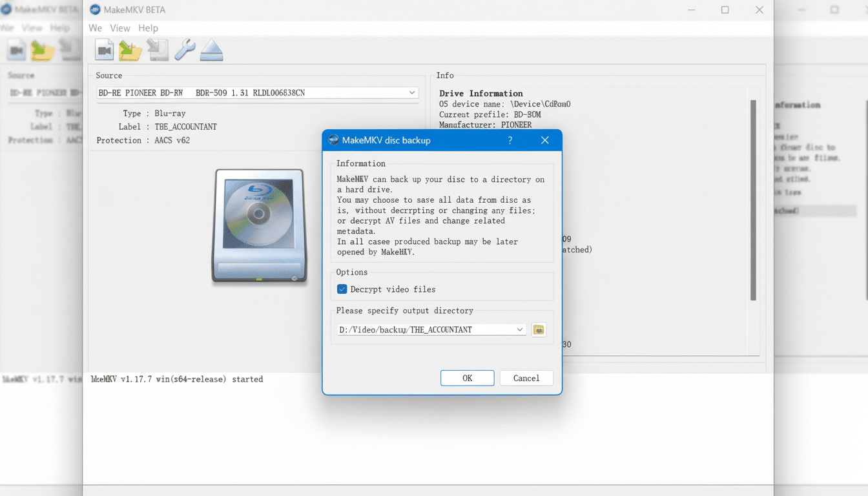Open the directory browser icon in backup dialog
Viewport: 868px width, 496px height.
coord(539,329)
